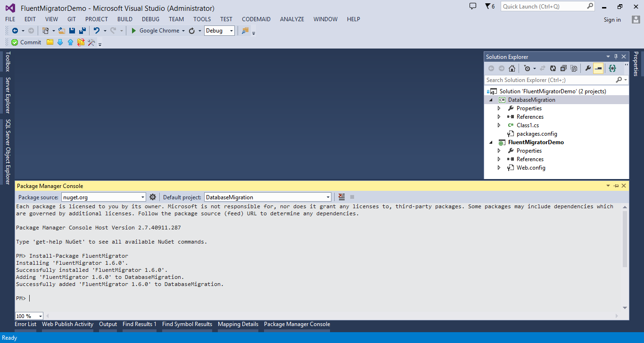Screen dimensions: 644x343
Task: Expand the Web.config node
Action: (499, 168)
